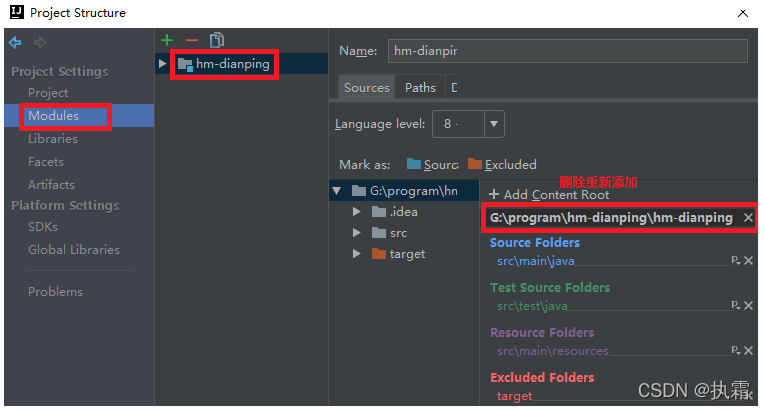Open the Problems section
The width and height of the screenshot is (765, 410).
pyautogui.click(x=55, y=291)
